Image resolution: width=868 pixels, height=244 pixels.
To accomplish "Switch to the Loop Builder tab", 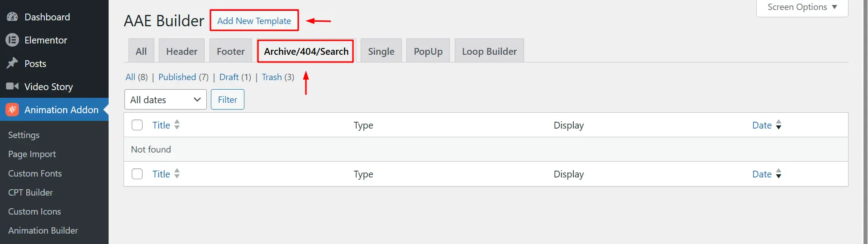I will click(489, 52).
